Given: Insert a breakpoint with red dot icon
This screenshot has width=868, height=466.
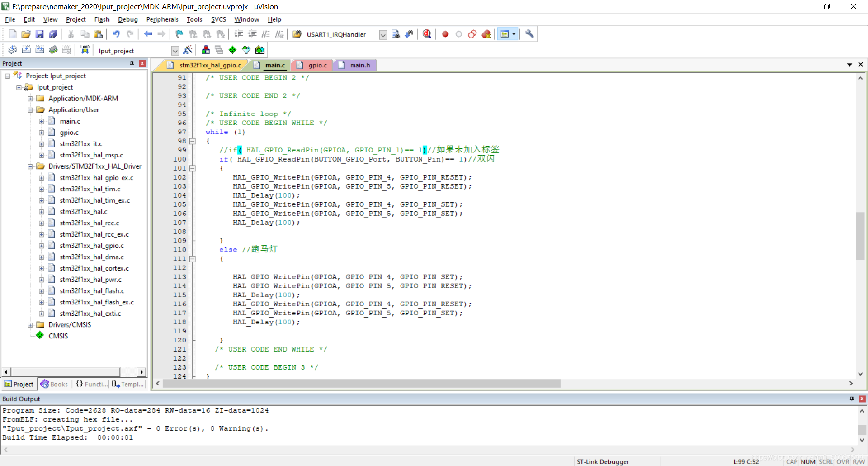Looking at the screenshot, I should pos(445,34).
